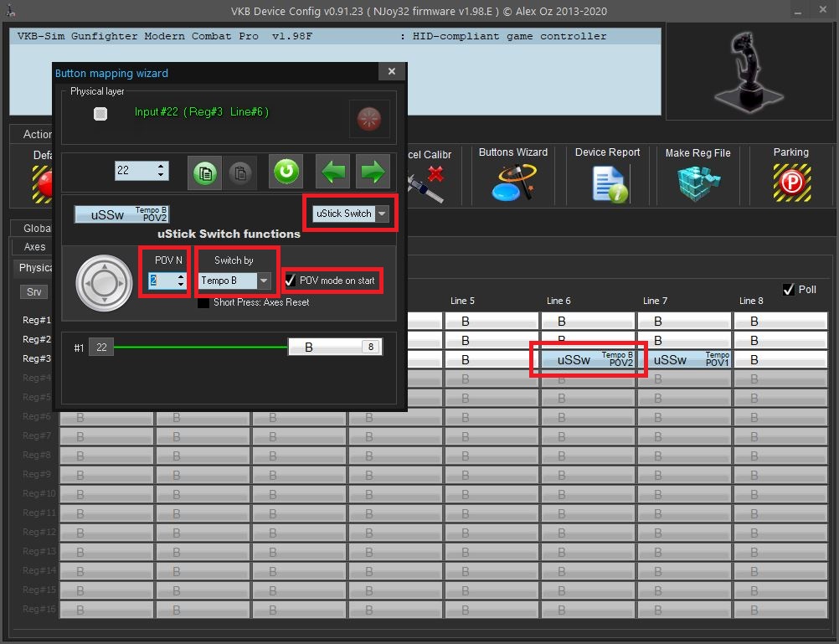Click Reg#2 Line 8 B cell

[x=780, y=341]
